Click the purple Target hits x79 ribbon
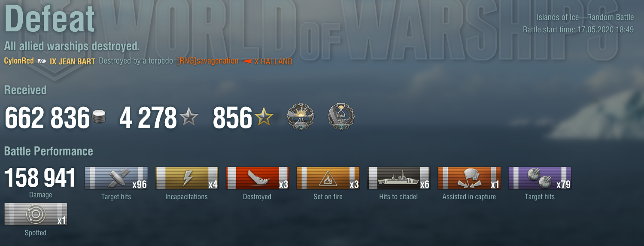 pyautogui.click(x=540, y=178)
